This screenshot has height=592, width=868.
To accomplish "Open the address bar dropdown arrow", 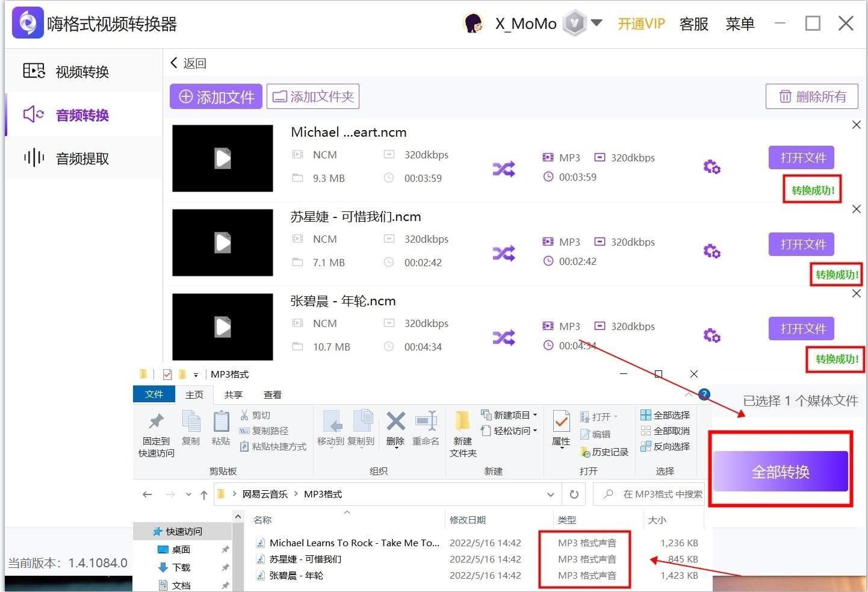I will pyautogui.click(x=550, y=494).
